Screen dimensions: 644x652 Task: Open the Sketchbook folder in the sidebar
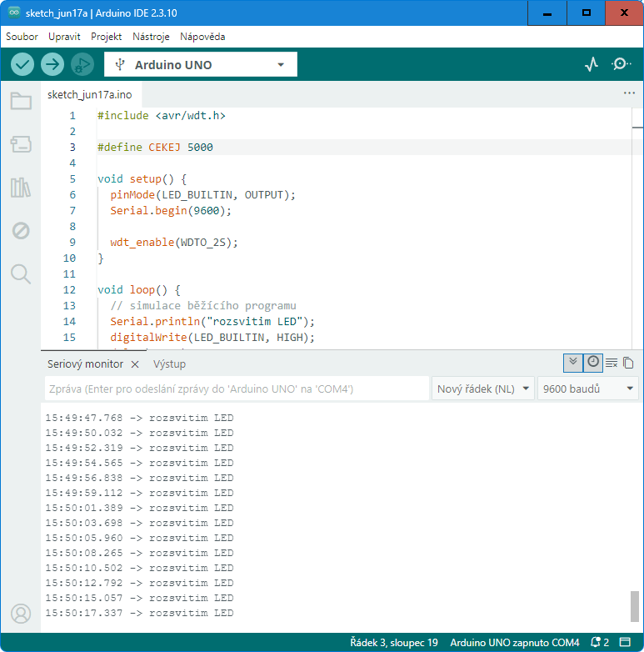21,101
